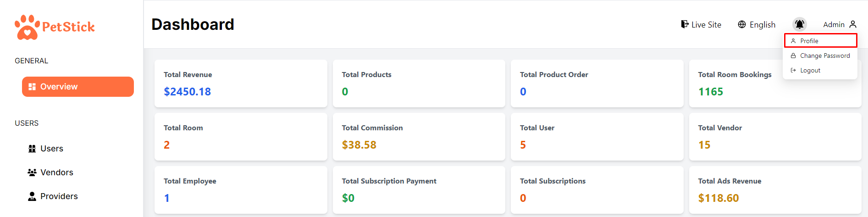Screen dimensions: 868x217
Task: Select the Overview sidebar button
Action: coord(78,87)
